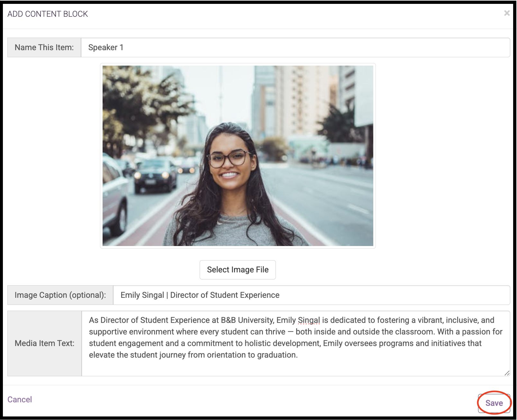Click the 'Media Item Text:' label
Image resolution: width=517 pixels, height=420 pixels.
pyautogui.click(x=44, y=343)
